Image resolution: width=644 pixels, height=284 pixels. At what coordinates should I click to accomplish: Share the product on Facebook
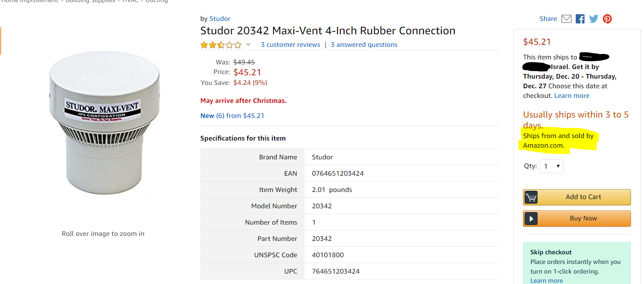pos(580,19)
